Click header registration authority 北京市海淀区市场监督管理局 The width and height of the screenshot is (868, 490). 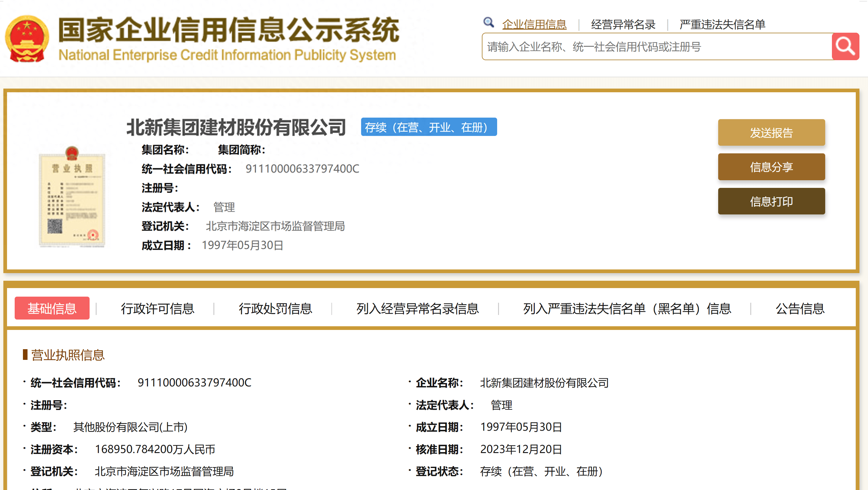pos(275,226)
